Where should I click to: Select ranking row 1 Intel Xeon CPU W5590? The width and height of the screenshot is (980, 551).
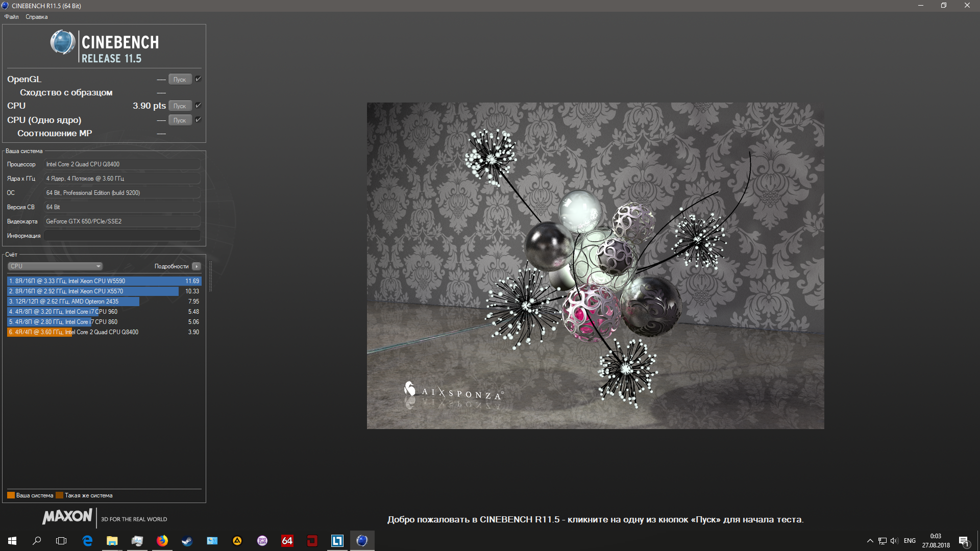104,281
